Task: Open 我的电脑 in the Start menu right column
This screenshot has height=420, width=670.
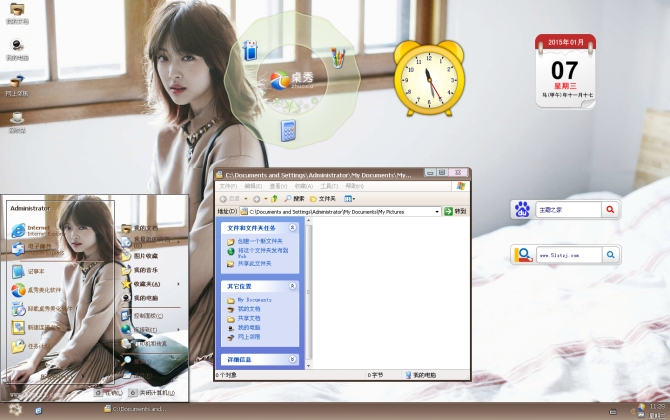Action: (x=140, y=298)
